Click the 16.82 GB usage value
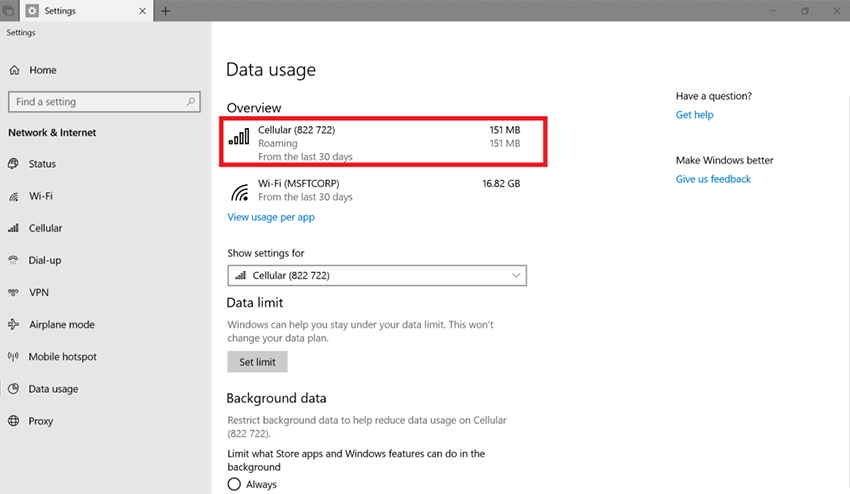The height and width of the screenshot is (494, 850). (x=501, y=183)
